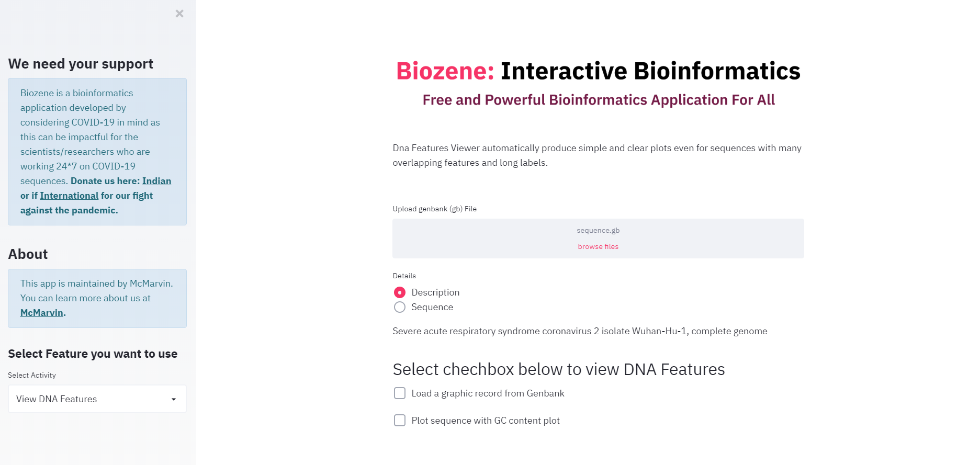Screen dimensions: 980x465
Task: Click the About info box text
Action: tap(97, 298)
